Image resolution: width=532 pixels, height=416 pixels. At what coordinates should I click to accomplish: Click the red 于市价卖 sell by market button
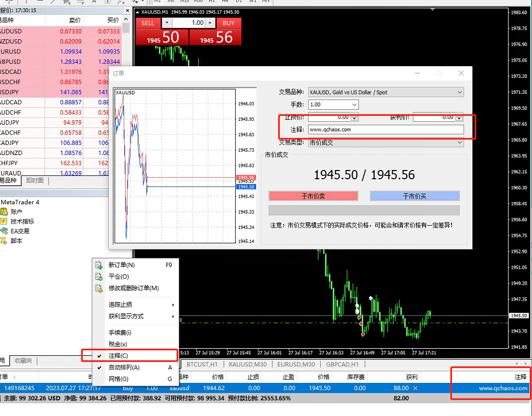[313, 196]
